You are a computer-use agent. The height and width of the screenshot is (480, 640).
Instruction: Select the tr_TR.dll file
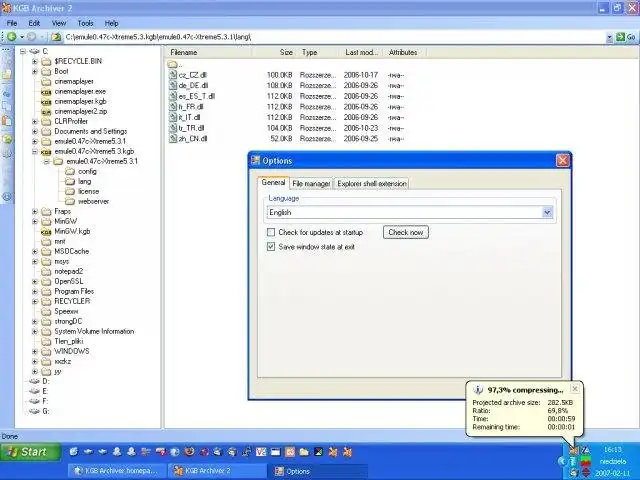point(191,128)
